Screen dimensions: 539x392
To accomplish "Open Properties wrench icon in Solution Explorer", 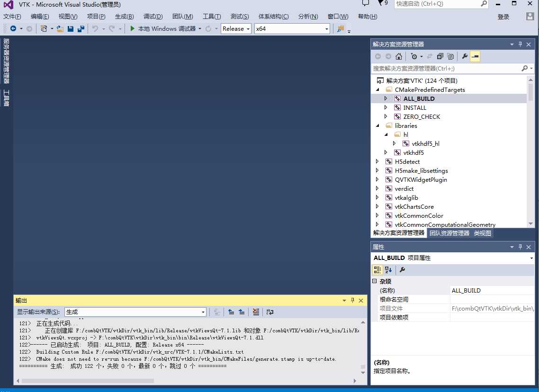I will coord(465,56).
